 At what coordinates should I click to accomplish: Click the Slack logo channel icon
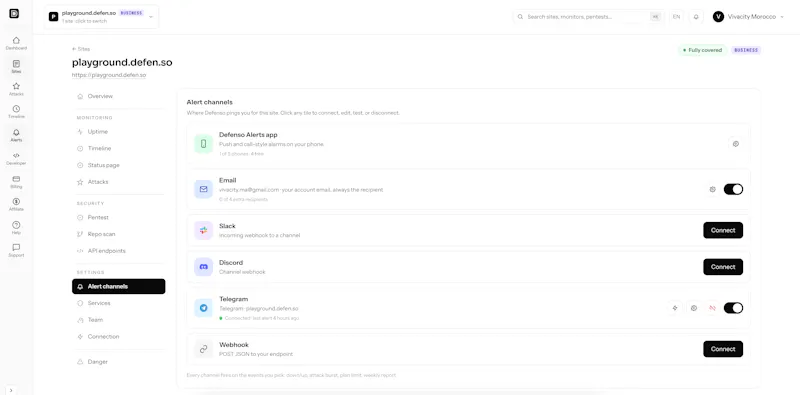(x=204, y=230)
